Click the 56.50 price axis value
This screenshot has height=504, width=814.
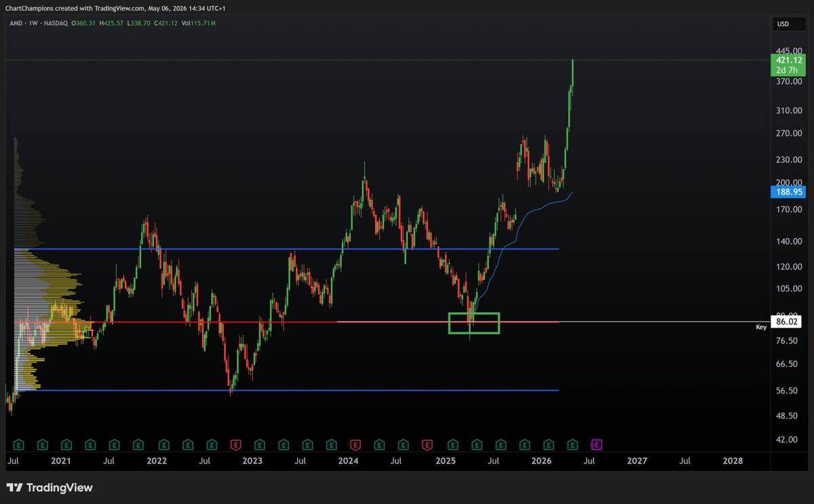(786, 391)
